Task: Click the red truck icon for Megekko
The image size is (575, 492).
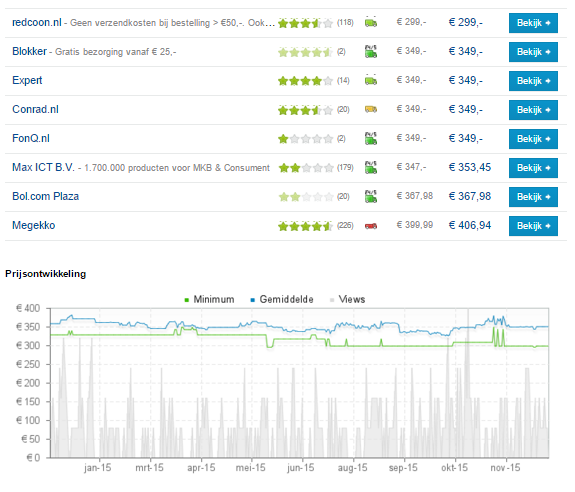Action: 371,226
